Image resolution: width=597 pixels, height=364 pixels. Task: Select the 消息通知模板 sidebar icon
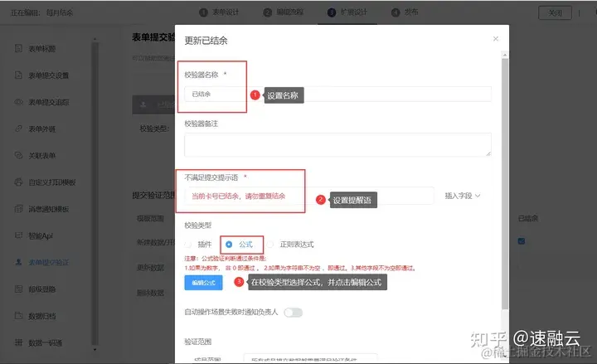click(18, 209)
